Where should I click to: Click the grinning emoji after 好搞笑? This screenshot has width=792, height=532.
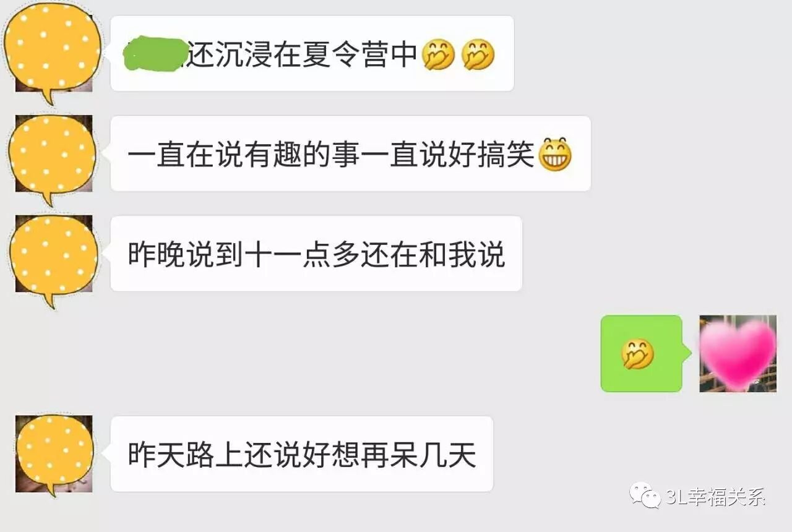pyautogui.click(x=555, y=155)
